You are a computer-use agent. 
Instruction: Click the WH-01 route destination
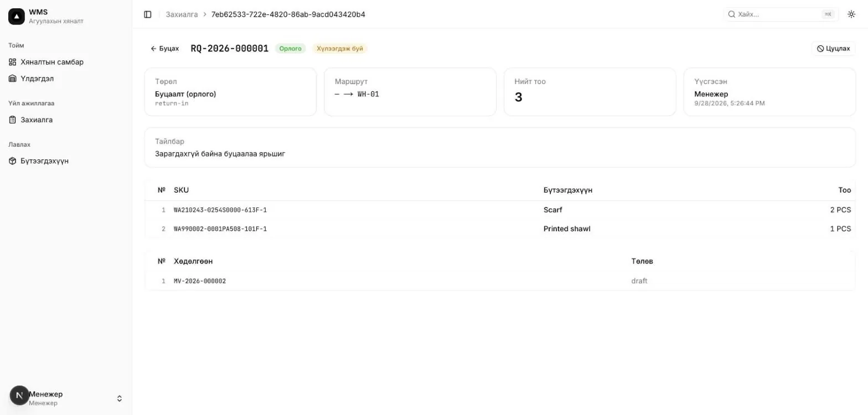point(368,94)
